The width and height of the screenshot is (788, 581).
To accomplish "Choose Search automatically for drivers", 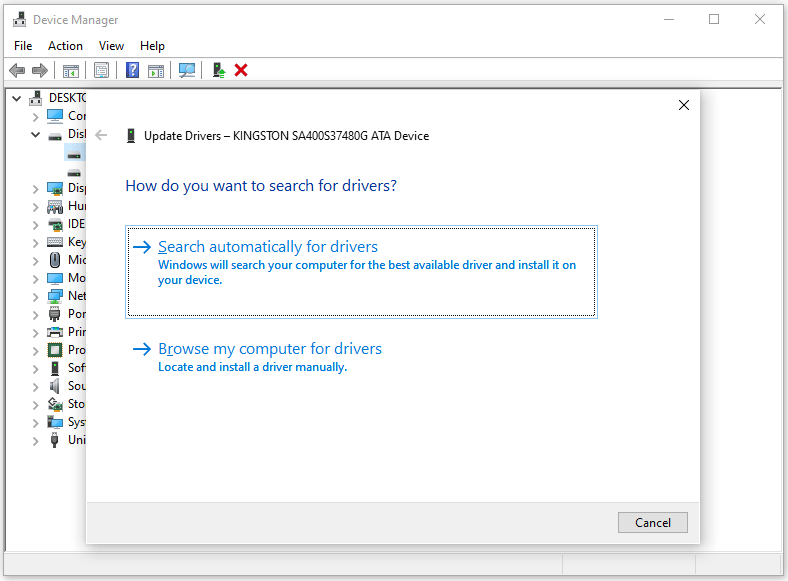I will [x=361, y=272].
